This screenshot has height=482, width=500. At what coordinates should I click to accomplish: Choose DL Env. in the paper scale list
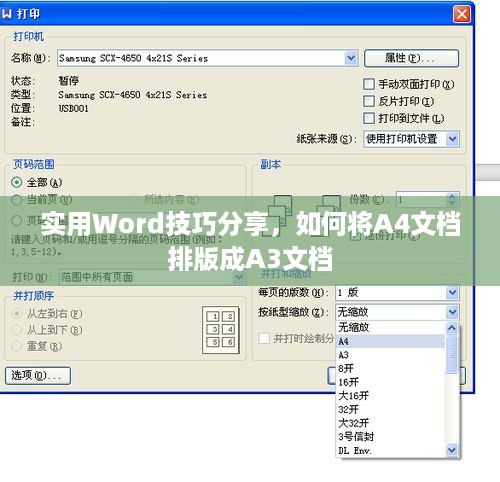pyautogui.click(x=390, y=451)
